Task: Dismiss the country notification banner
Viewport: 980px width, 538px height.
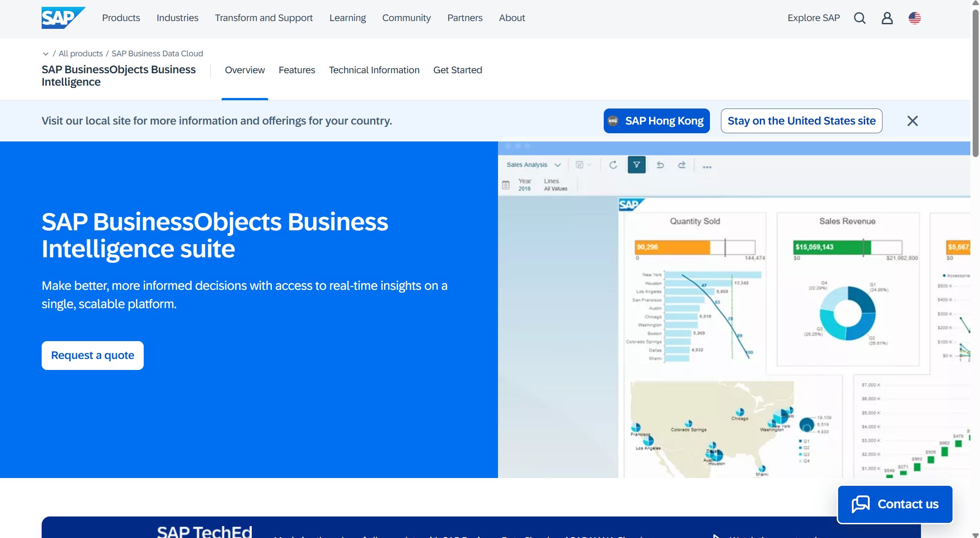Action: [x=912, y=120]
